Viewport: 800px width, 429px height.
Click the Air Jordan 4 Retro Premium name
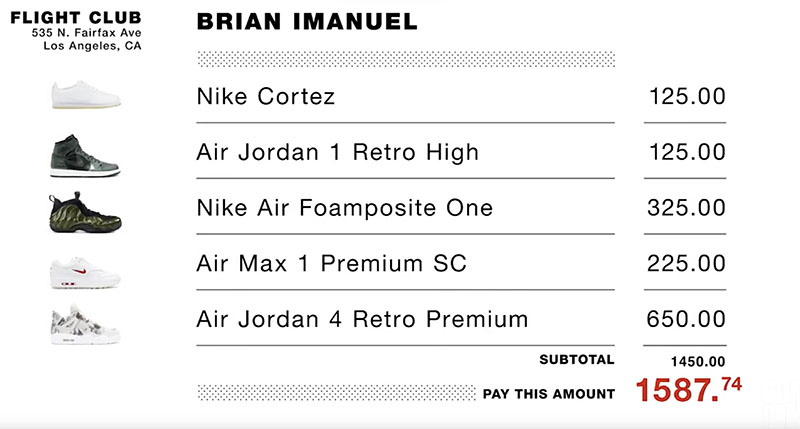tap(362, 320)
